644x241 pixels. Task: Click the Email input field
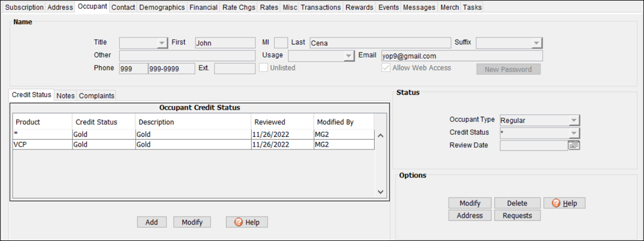coord(461,56)
